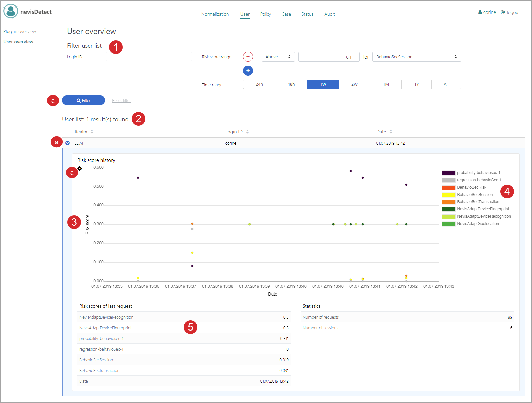This screenshot has height=403, width=532.
Task: Select the All time range
Action: (446, 84)
